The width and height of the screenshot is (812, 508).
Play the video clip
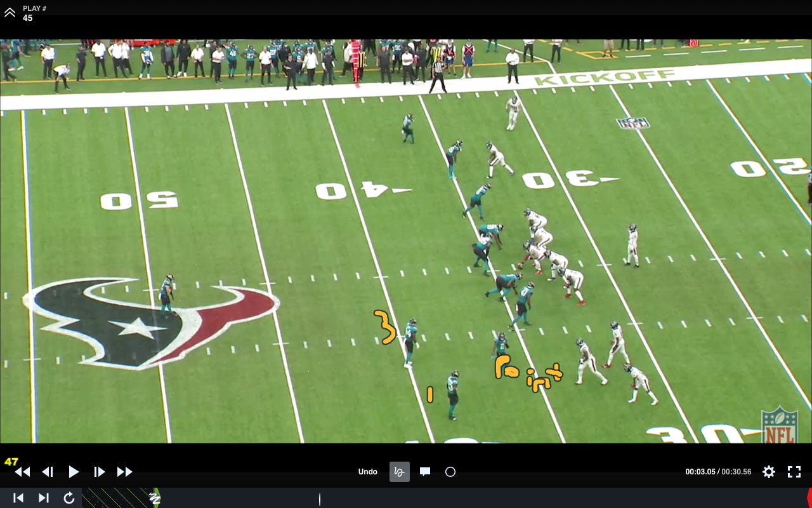[x=74, y=472]
